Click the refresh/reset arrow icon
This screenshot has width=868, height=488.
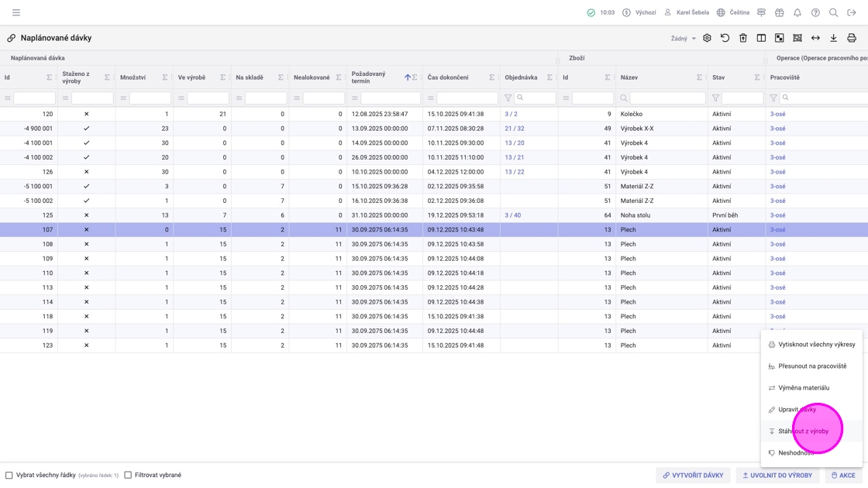point(725,38)
